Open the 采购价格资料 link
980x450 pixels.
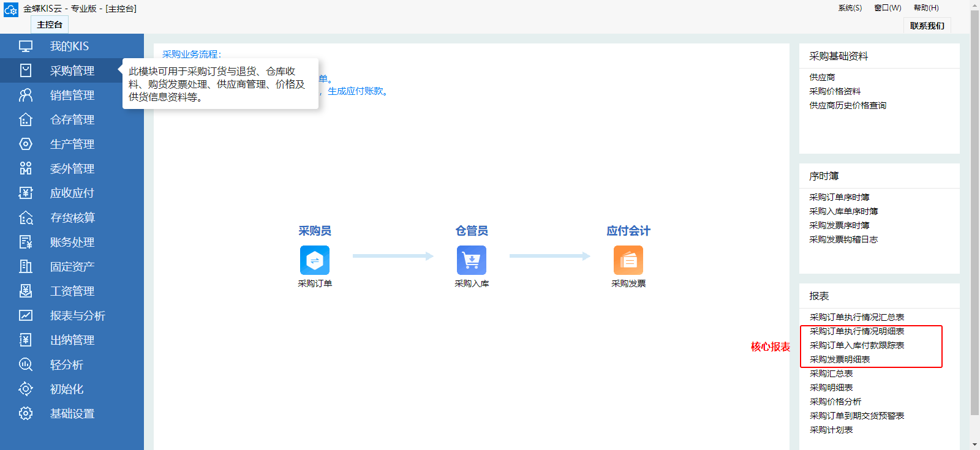(835, 91)
